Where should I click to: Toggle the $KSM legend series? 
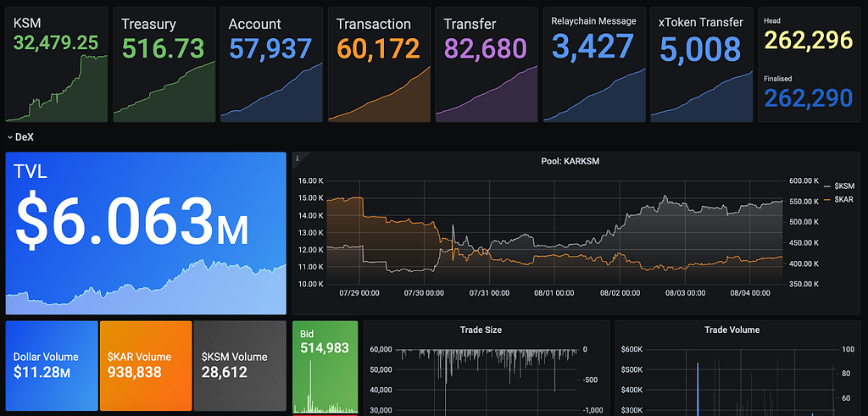click(x=839, y=187)
